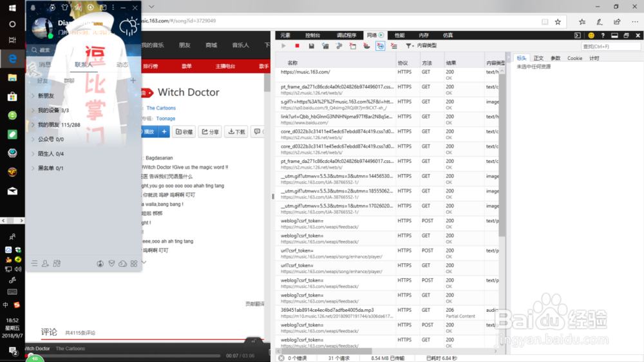644x362 pixels.
Task: Switch to the 控制台 console tab
Action: [312, 35]
